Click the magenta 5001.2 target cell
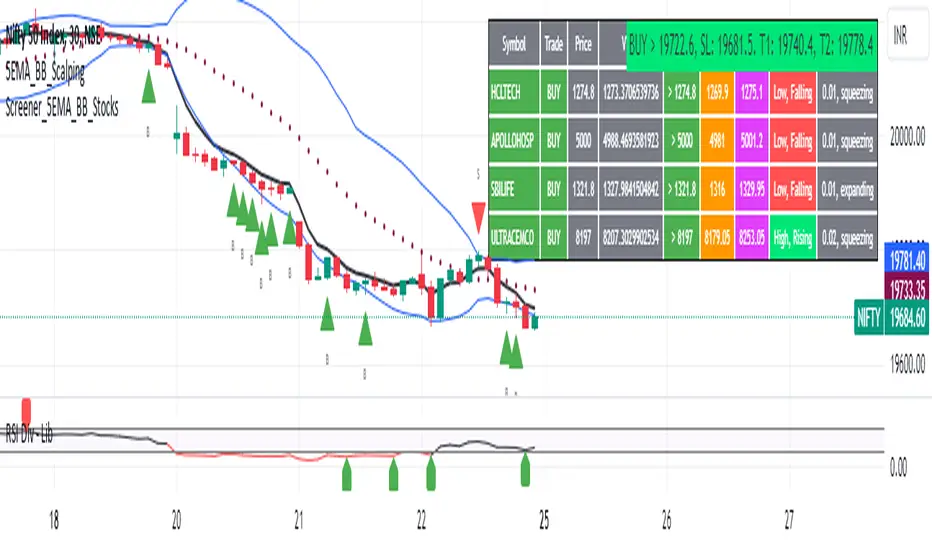 coord(752,140)
